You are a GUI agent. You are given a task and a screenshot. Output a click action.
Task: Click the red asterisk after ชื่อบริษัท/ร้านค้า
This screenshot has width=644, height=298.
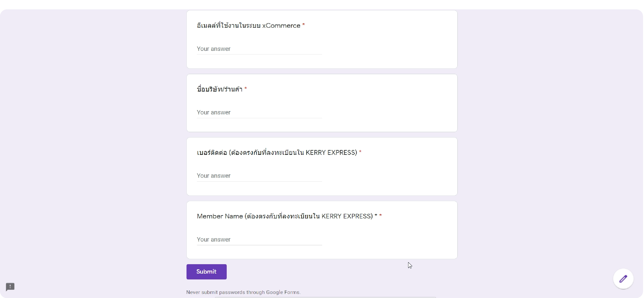point(246,88)
